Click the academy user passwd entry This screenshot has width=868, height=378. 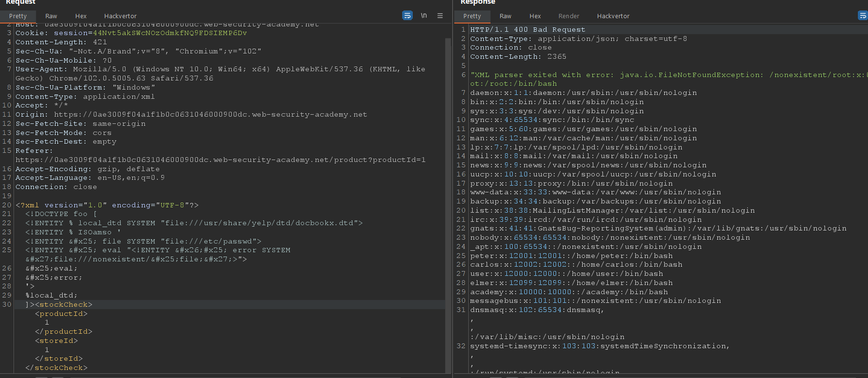(x=569, y=292)
